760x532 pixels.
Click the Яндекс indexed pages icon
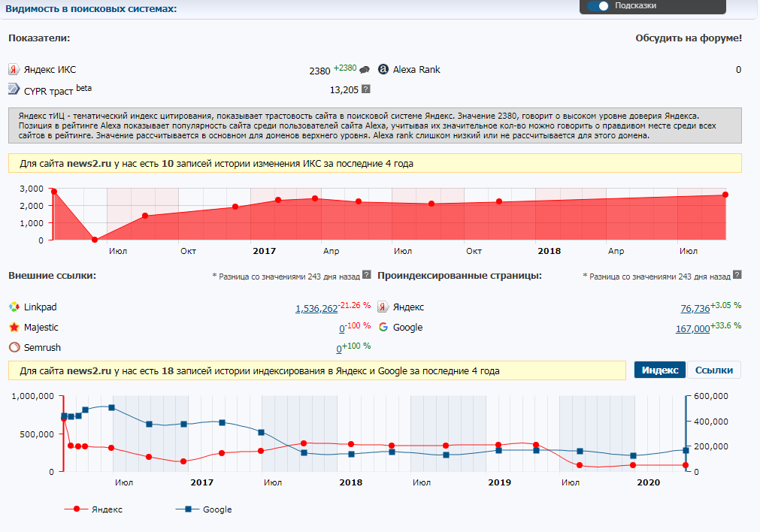click(x=383, y=307)
